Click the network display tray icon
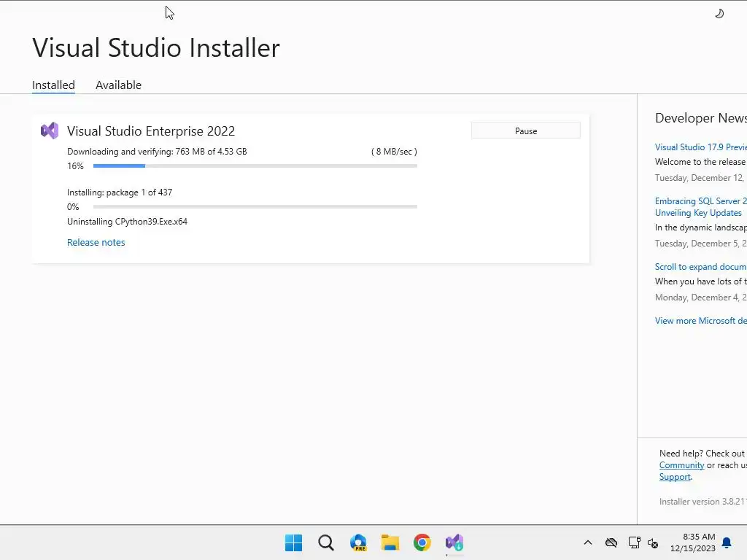The height and width of the screenshot is (560, 747). click(634, 542)
